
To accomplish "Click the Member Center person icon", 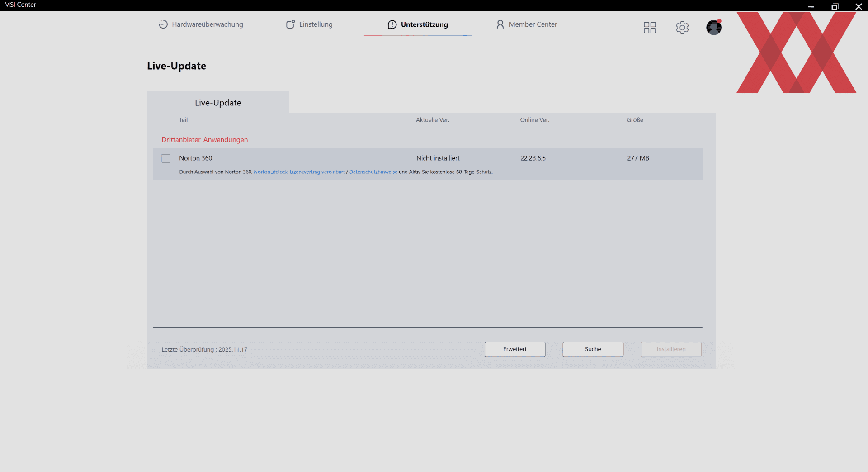I will pyautogui.click(x=500, y=24).
